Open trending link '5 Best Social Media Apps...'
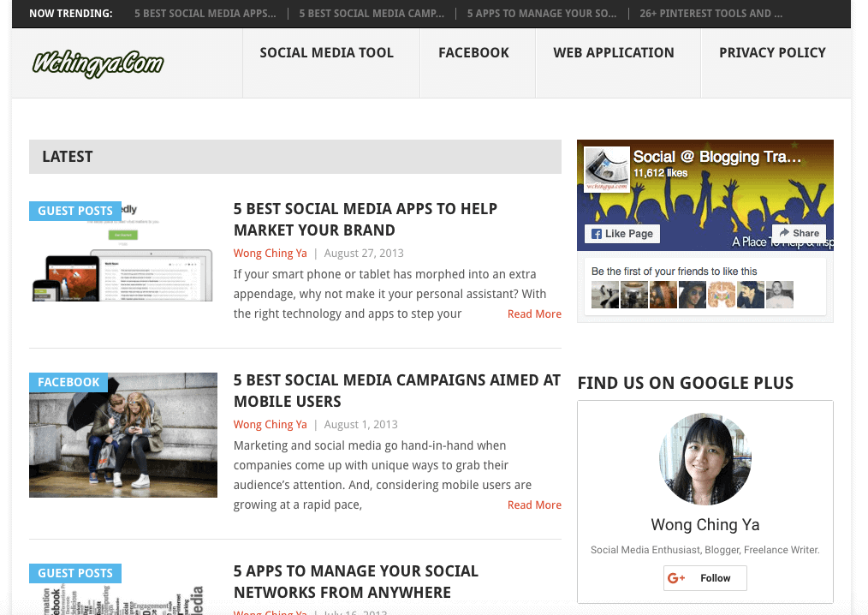The width and height of the screenshot is (868, 615). [x=205, y=14]
